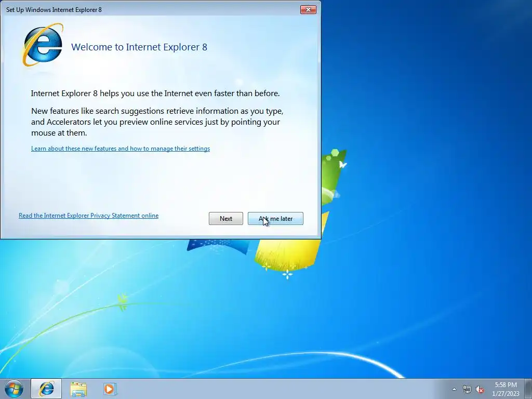Click the Set Up Windows Internet Explorer 8 title
The height and width of the screenshot is (399, 532).
point(54,9)
